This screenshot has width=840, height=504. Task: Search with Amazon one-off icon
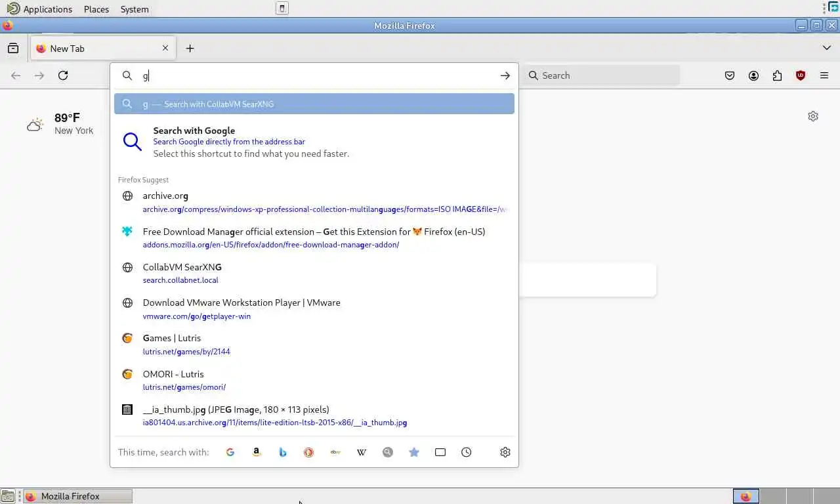coord(257,452)
